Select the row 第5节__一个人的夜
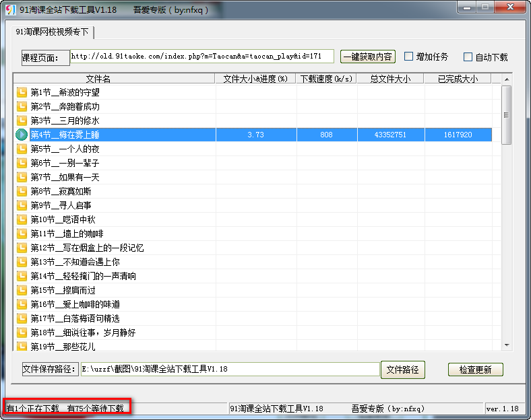This screenshot has height=420, width=531. coord(253,149)
